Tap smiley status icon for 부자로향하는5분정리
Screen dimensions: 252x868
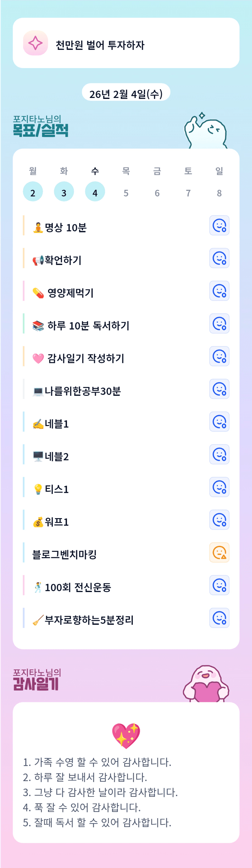[x=219, y=618]
